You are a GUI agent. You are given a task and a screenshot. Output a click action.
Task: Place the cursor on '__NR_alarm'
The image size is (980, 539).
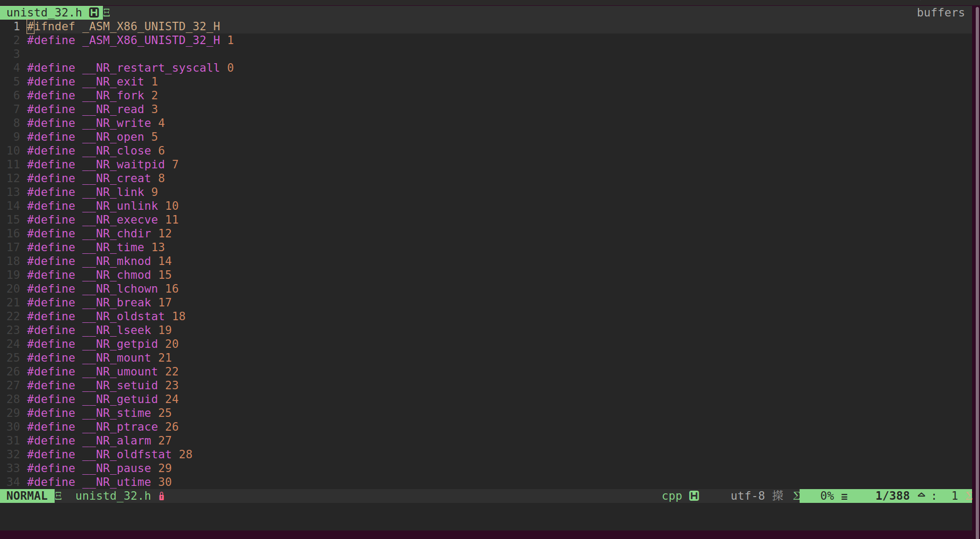point(117,441)
